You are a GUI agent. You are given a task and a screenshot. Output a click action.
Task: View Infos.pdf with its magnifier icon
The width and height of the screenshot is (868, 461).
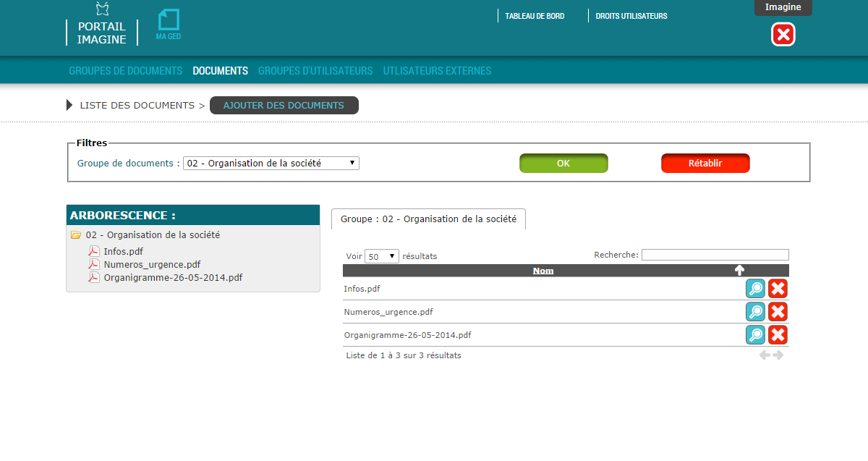755,289
